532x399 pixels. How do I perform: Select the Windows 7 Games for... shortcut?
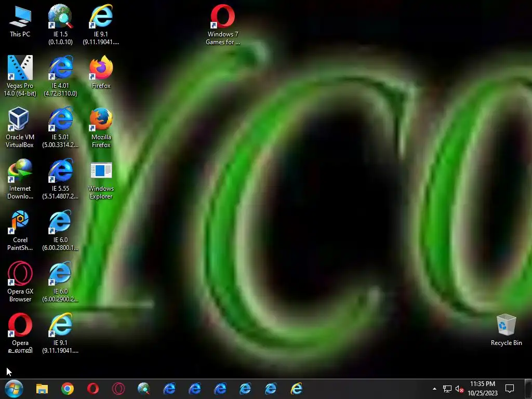coord(222,24)
